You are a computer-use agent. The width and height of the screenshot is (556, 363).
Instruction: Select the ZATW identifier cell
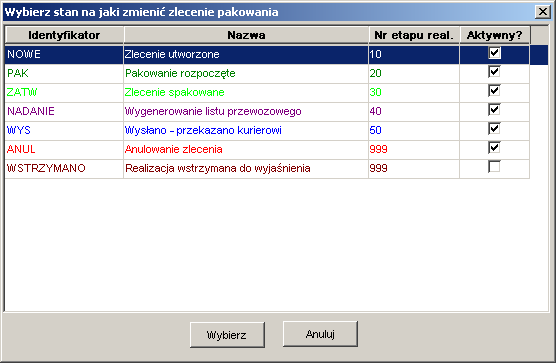coord(64,93)
